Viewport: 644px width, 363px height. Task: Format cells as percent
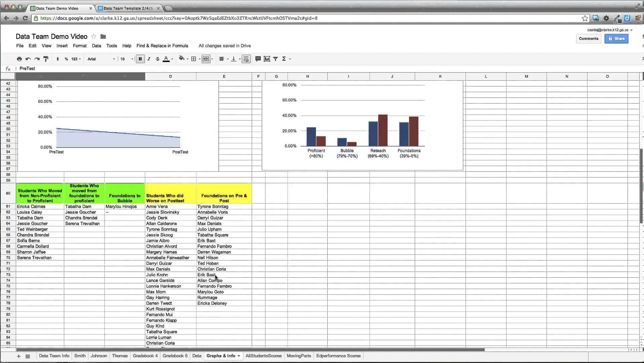(x=66, y=59)
